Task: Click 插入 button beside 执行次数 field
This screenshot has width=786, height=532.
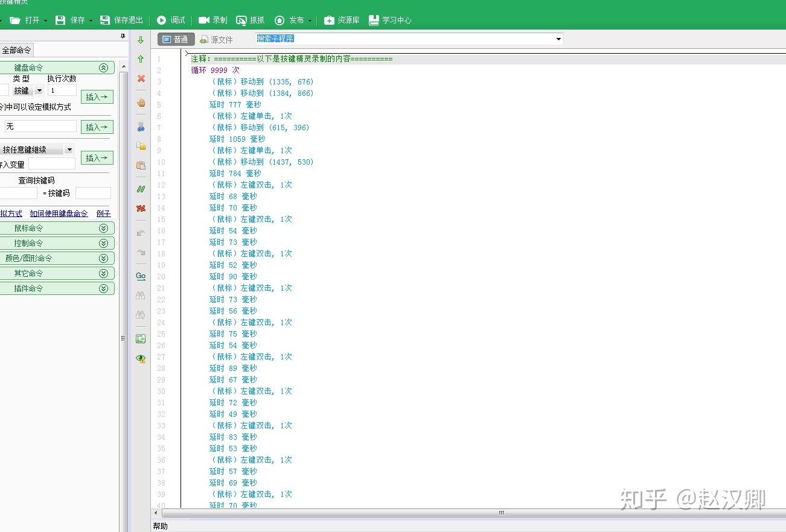Action: click(x=97, y=97)
